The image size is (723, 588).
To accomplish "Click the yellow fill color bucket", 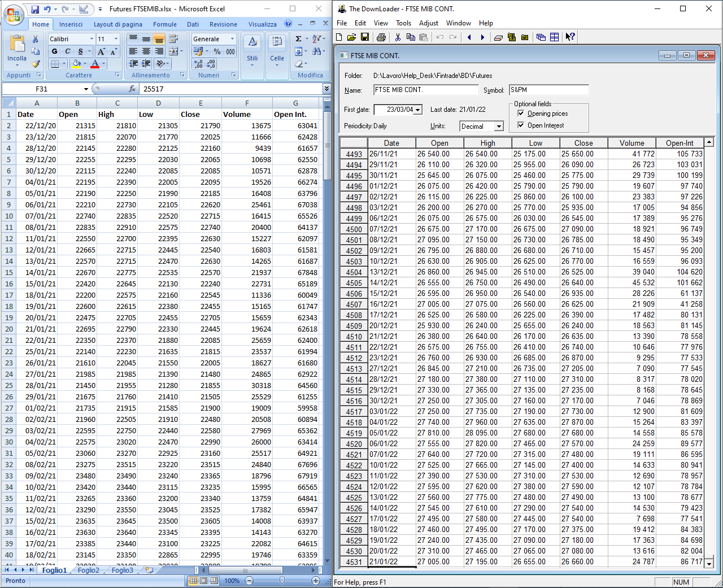I will point(76,64).
